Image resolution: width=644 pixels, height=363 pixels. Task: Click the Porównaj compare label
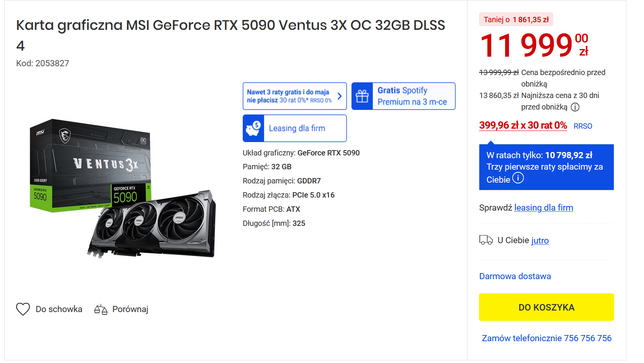[130, 309]
